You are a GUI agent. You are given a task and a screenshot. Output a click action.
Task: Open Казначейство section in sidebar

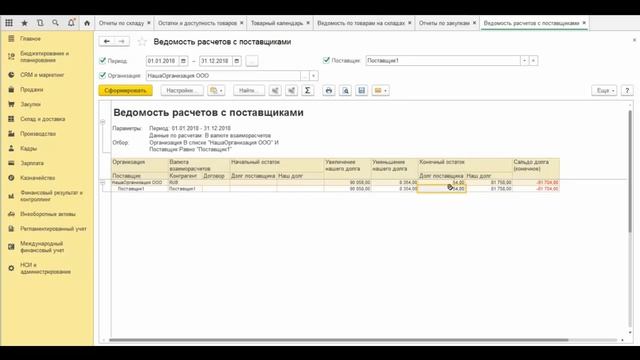click(x=38, y=178)
